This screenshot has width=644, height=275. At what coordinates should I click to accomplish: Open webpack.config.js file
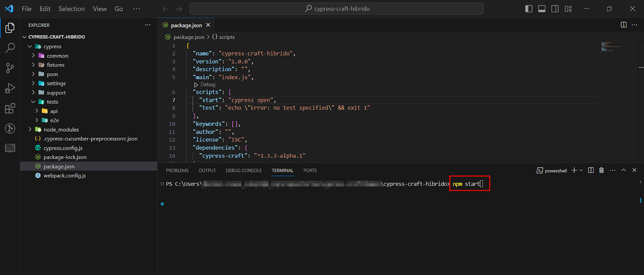click(x=89, y=176)
